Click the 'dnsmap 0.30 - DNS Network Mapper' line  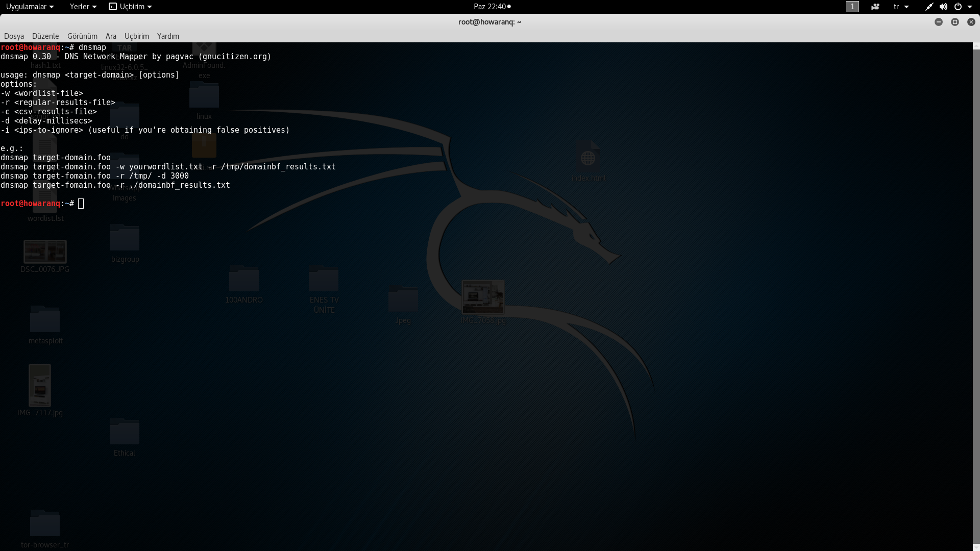[136, 57]
